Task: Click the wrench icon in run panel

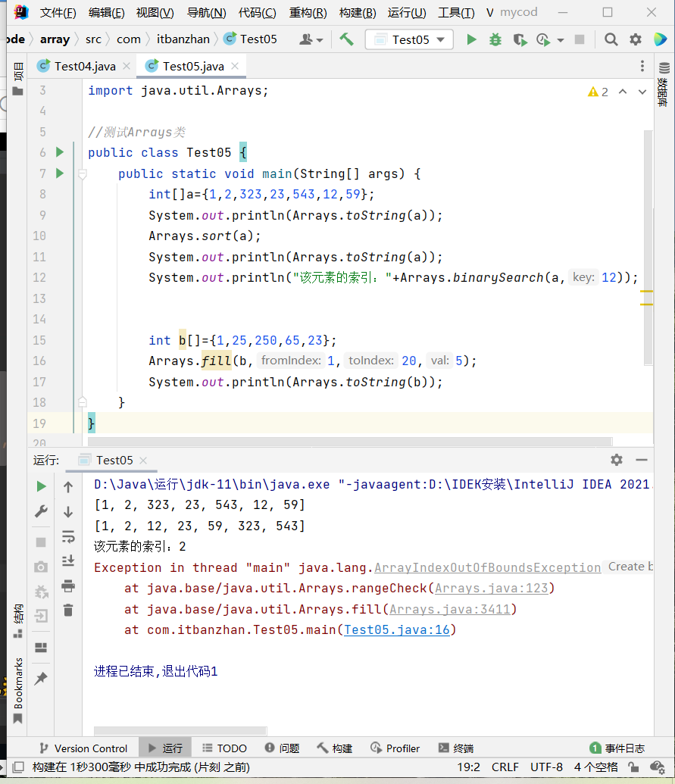Action: coord(42,511)
